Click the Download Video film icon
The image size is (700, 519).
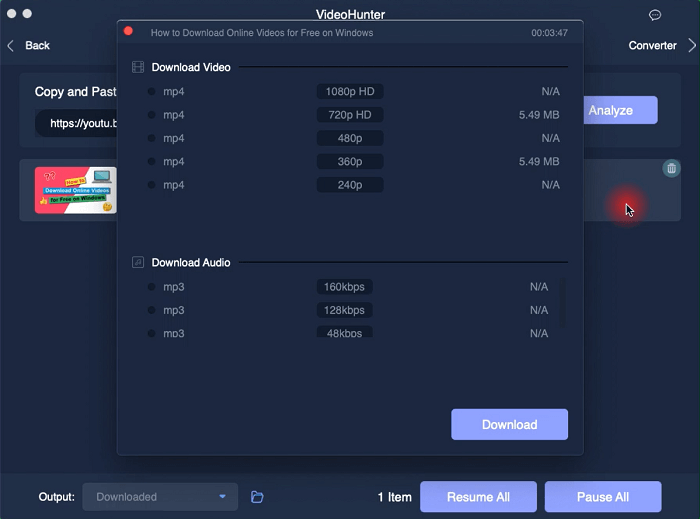click(138, 67)
